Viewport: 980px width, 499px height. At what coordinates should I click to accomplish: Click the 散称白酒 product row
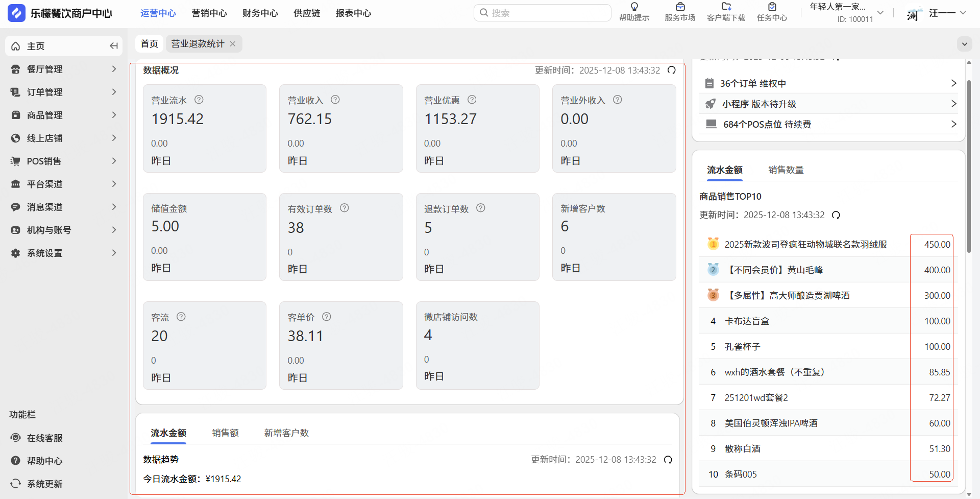click(828, 448)
